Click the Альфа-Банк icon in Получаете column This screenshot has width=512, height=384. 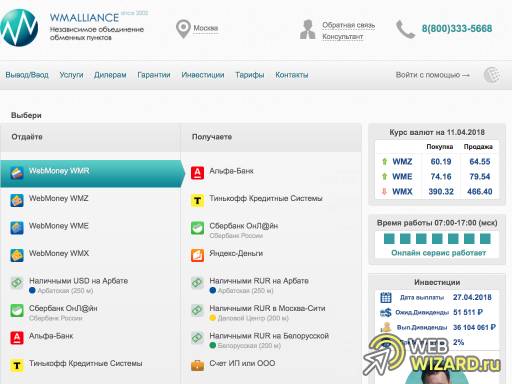[x=197, y=173]
